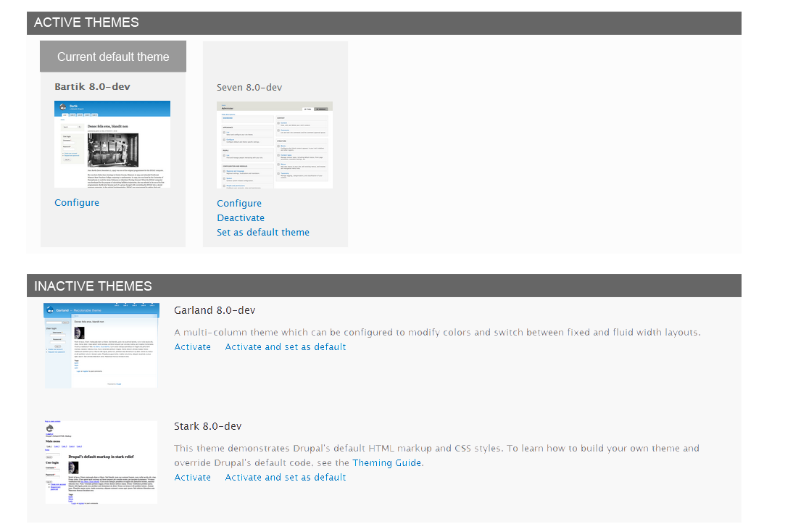Deactivate the Seven theme
Screen dimensions: 801x532
click(241, 218)
